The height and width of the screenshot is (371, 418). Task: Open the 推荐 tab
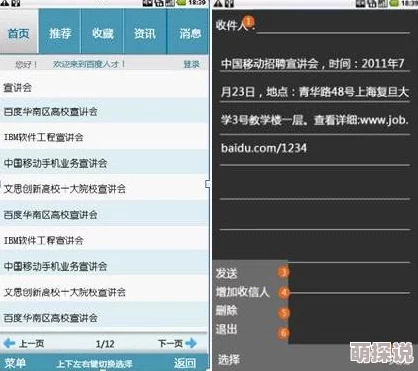60,32
